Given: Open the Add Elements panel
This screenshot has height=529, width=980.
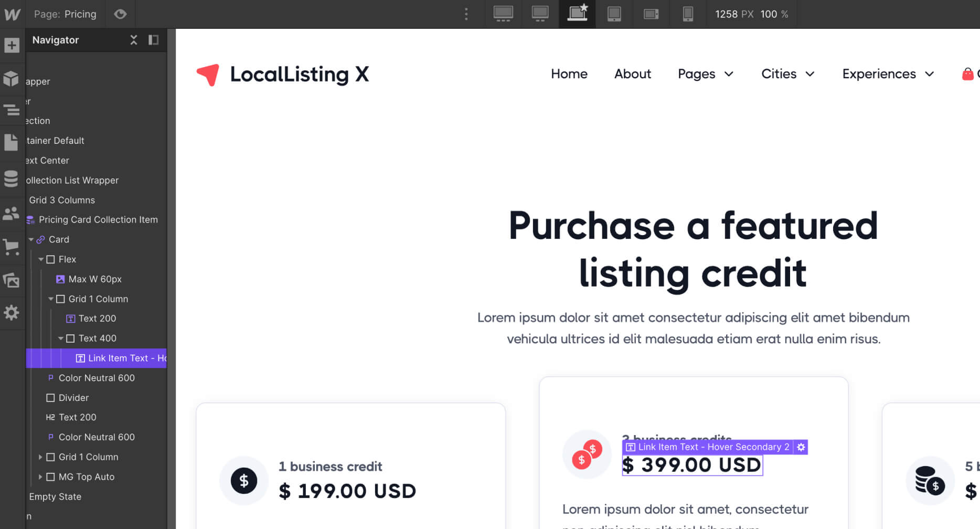Looking at the screenshot, I should [12, 45].
